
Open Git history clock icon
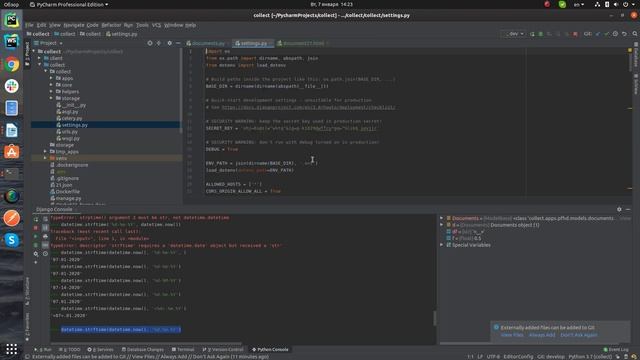(615, 34)
